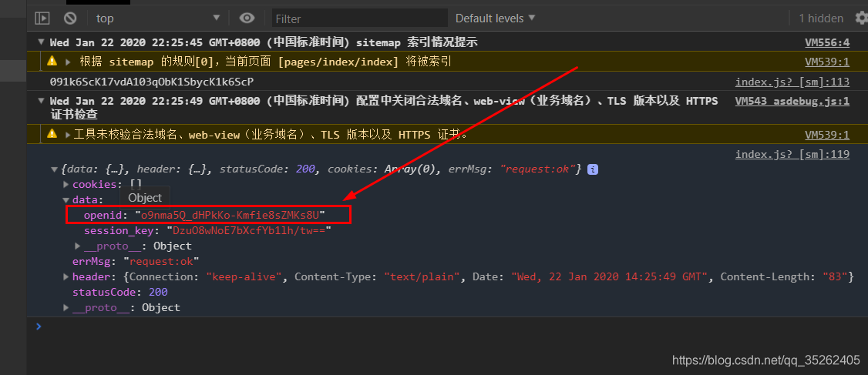Open index.js? [sm]:113 source link
The image size is (868, 375).
pyautogui.click(x=792, y=82)
